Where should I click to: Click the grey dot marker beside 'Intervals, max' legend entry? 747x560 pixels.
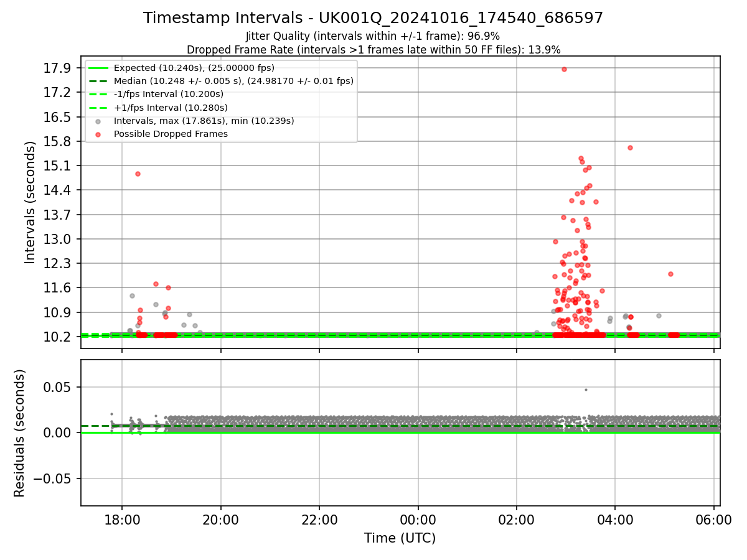98,121
